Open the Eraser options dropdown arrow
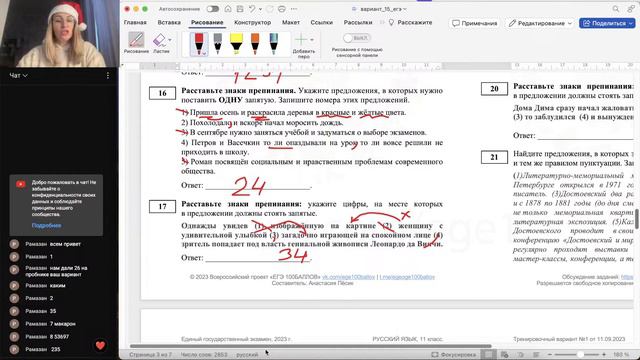 tap(170, 40)
